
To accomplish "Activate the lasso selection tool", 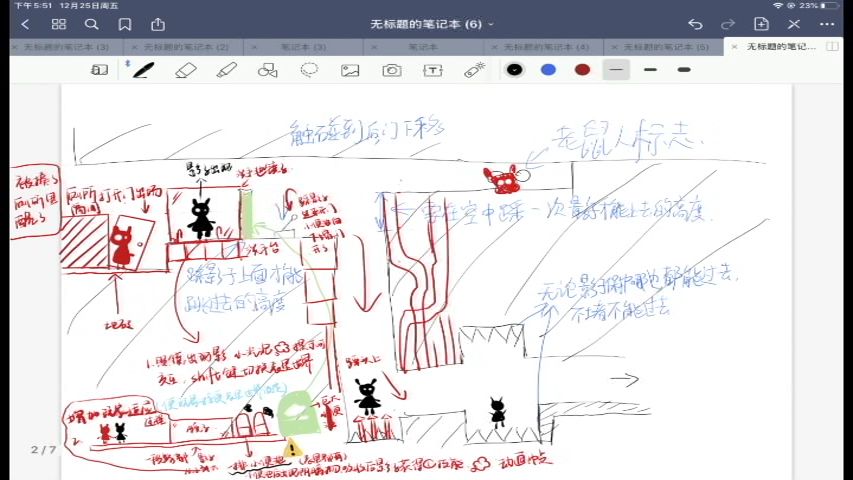I will point(309,70).
